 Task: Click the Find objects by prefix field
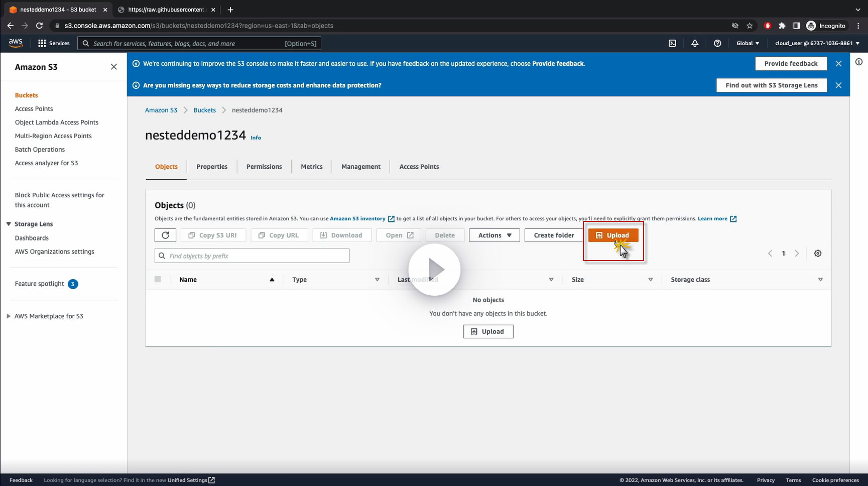click(252, 256)
